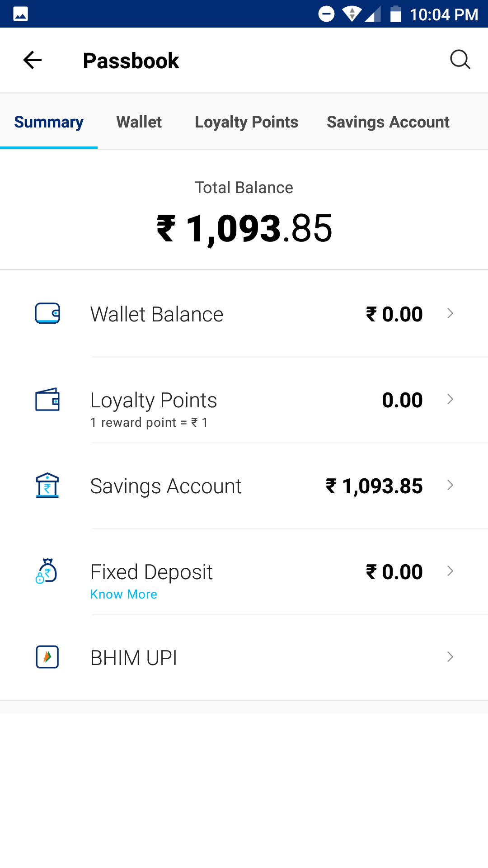Tap the BHIM UPI logo icon
This screenshot has height=868, width=488.
pos(47,657)
